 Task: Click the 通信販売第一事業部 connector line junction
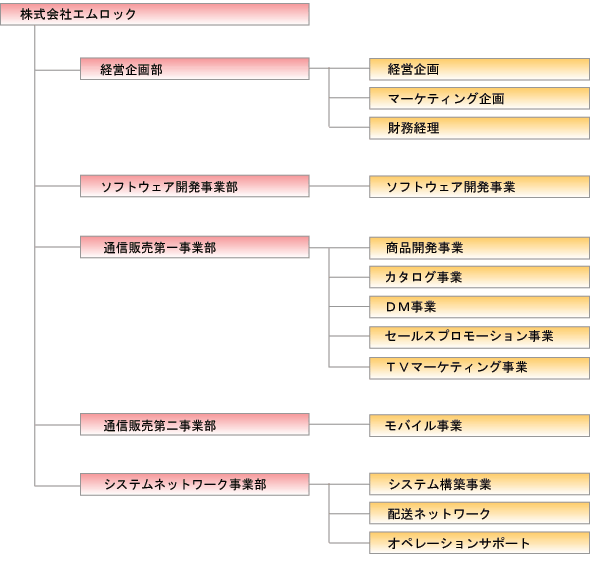[329, 248]
